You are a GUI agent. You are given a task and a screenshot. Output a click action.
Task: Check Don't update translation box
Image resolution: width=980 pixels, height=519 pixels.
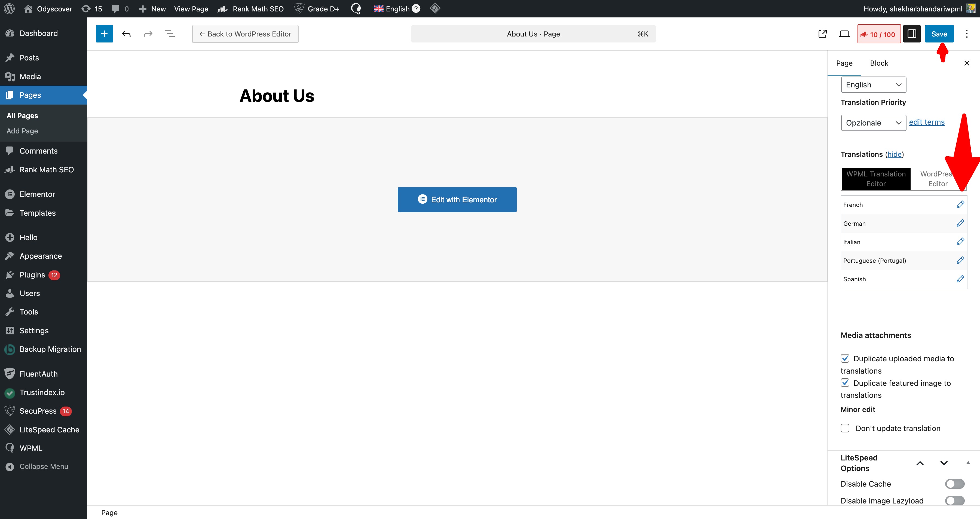(845, 428)
